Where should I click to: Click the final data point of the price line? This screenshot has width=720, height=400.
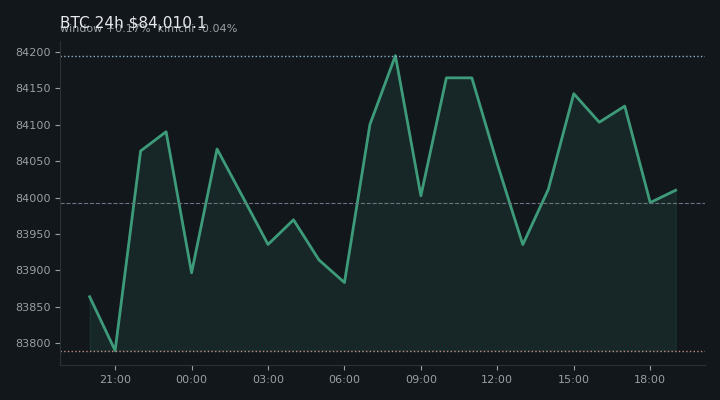click(x=676, y=190)
